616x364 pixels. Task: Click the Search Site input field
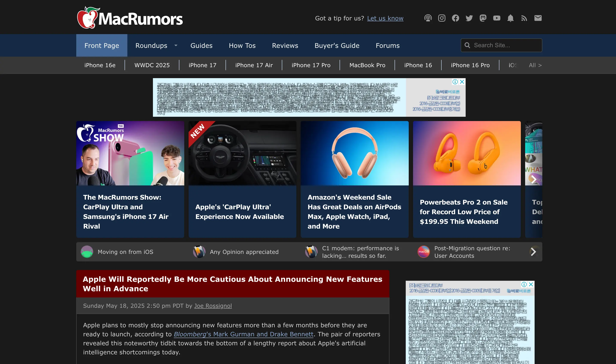[x=506, y=45]
